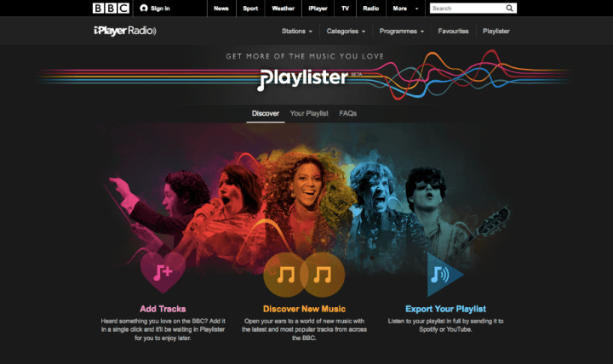Open the Categories dropdown menu
This screenshot has width=613, height=364.
tap(346, 31)
